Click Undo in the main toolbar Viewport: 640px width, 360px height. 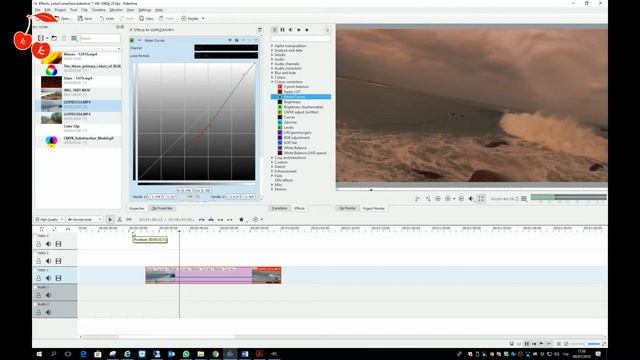[x=107, y=18]
